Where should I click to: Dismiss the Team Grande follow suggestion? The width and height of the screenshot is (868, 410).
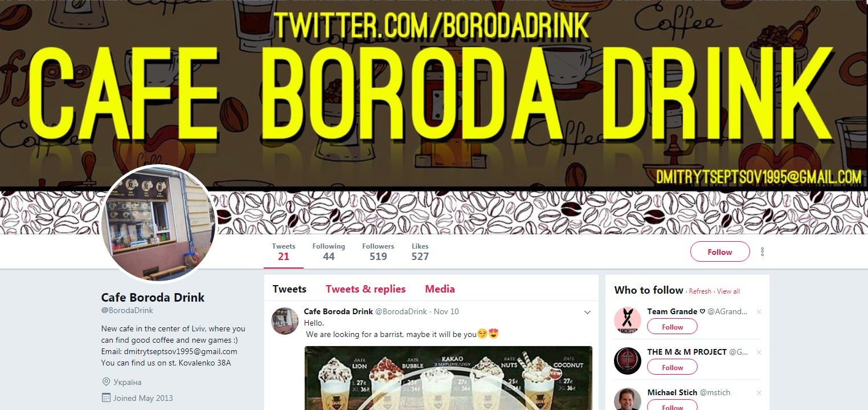coord(759,312)
